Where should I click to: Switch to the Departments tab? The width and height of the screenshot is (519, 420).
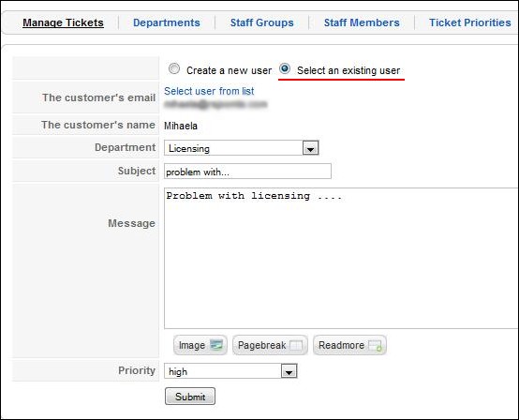167,22
